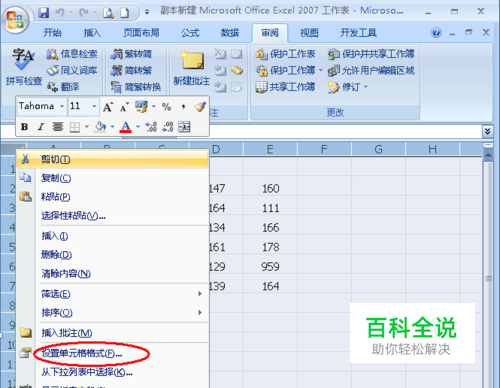The image size is (500, 388).
Task: Increase font size in mini toolbar
Action: [108, 107]
